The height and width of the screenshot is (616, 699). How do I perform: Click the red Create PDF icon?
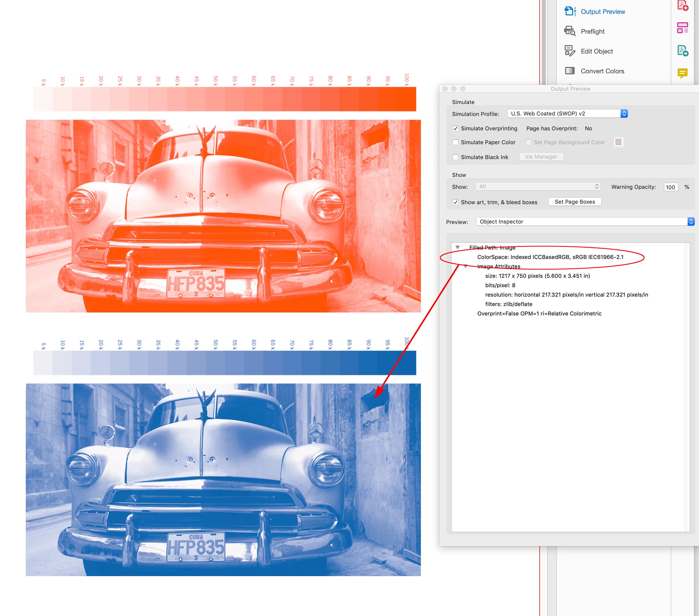pyautogui.click(x=683, y=5)
